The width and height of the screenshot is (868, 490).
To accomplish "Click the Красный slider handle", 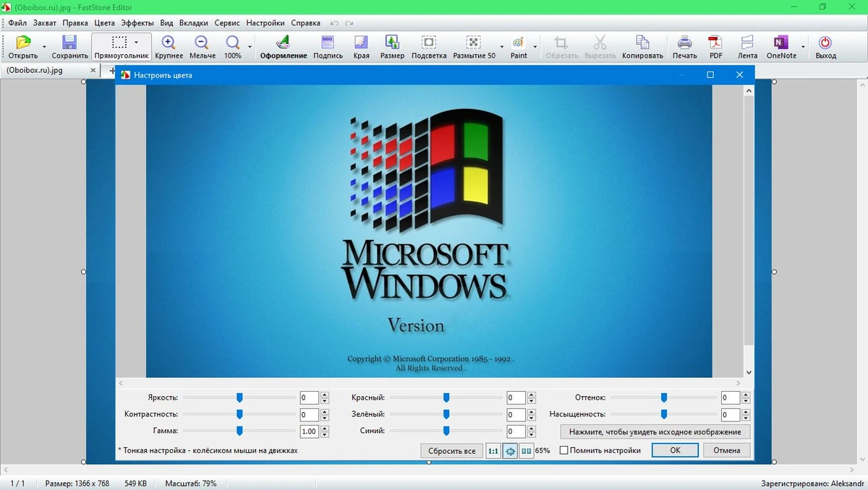I will coord(446,397).
